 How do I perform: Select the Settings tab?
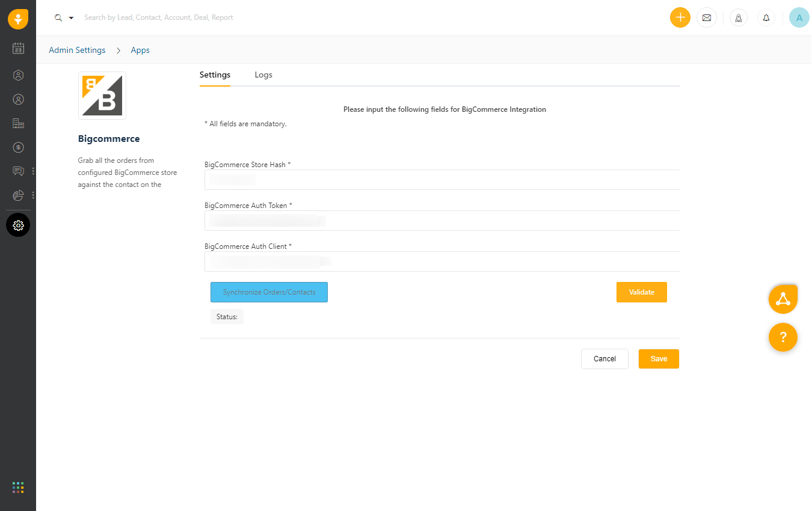click(x=215, y=75)
